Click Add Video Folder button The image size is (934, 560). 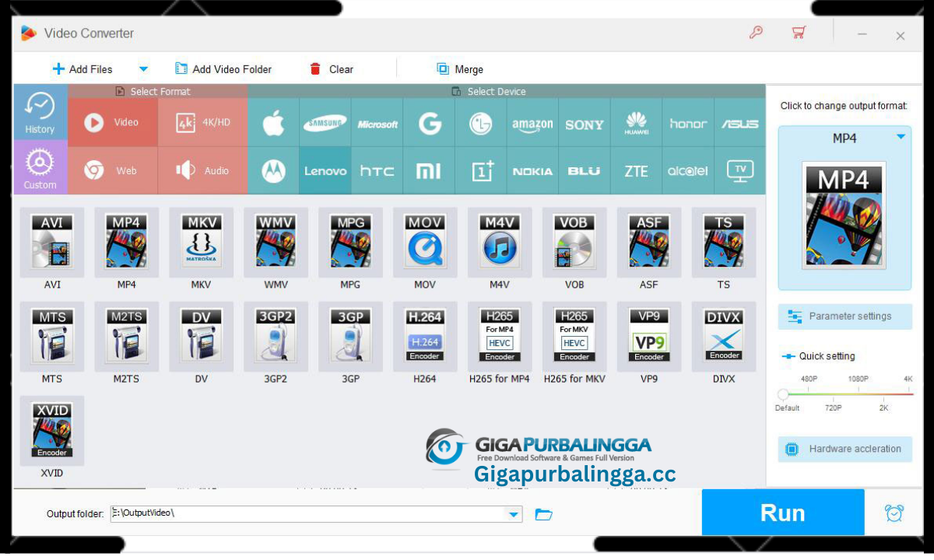click(x=223, y=69)
